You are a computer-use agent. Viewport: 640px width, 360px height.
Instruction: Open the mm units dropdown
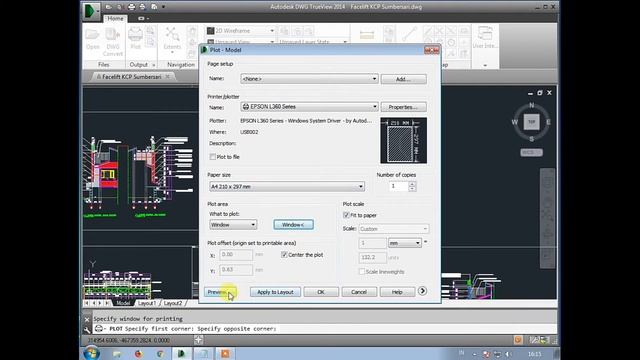pyautogui.click(x=404, y=243)
